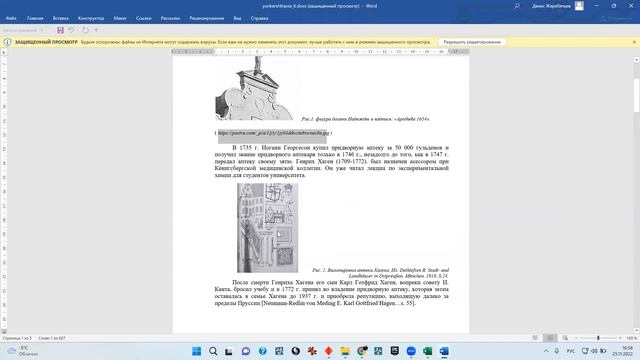Viewport: 640px width, 360px height.
Task: Click the microphone icon in the system tray
Action: click(557, 351)
